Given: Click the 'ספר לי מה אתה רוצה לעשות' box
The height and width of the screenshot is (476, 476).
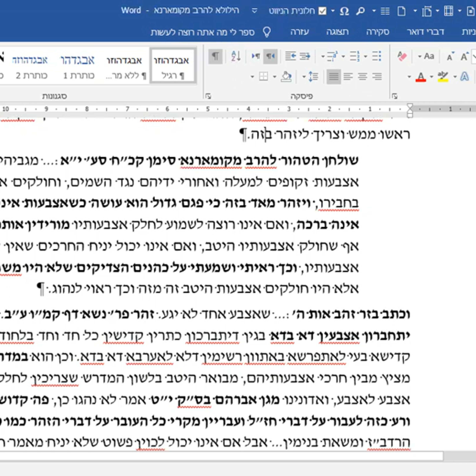Looking at the screenshot, I should click(202, 32).
